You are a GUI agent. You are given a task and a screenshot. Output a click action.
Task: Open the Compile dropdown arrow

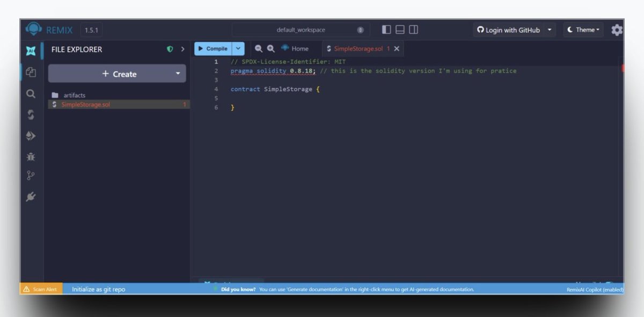click(x=238, y=48)
